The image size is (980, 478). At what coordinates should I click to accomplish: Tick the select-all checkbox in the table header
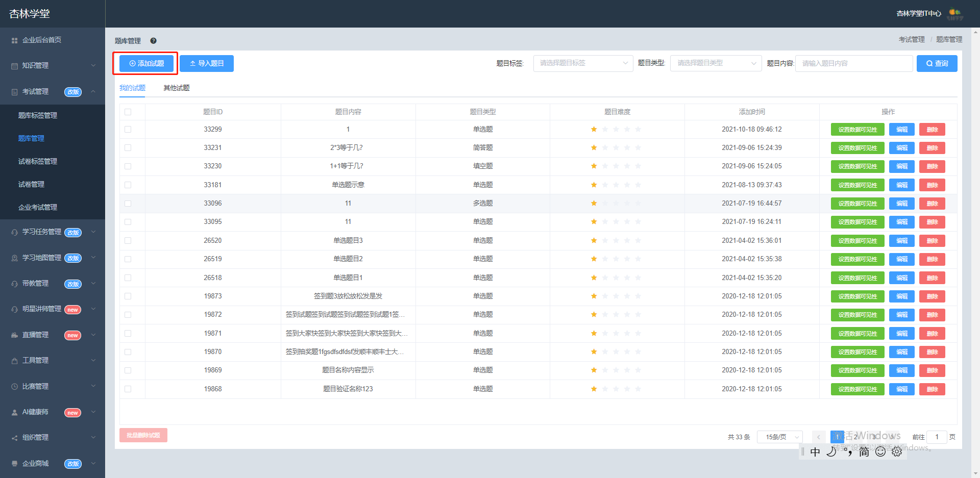point(128,112)
